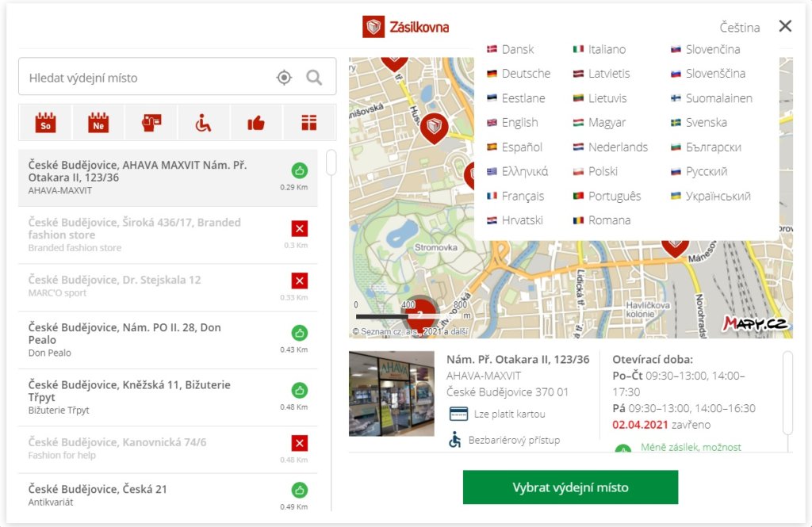This screenshot has width=812, height=527.
Task: Open the Čeština language dropdown
Action: click(x=740, y=28)
